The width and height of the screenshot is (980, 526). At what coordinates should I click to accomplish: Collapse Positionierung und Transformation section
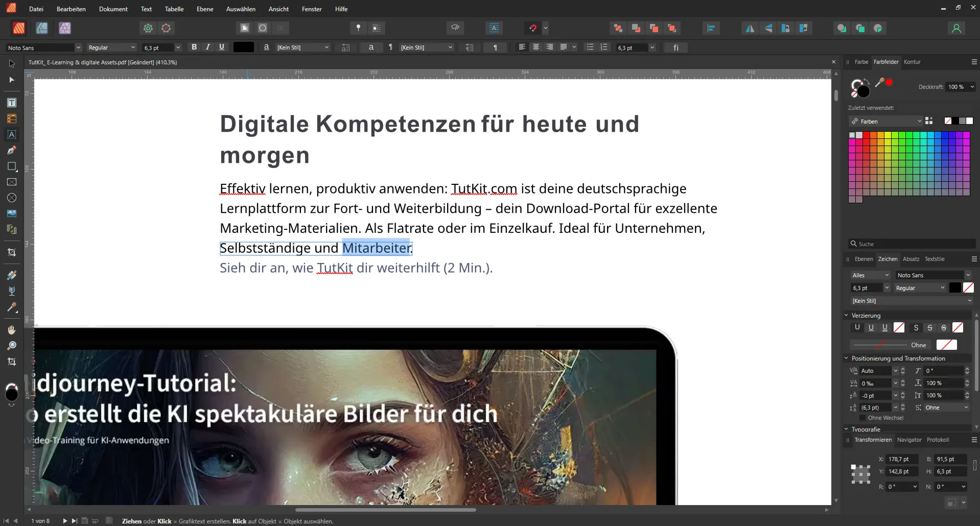(846, 358)
